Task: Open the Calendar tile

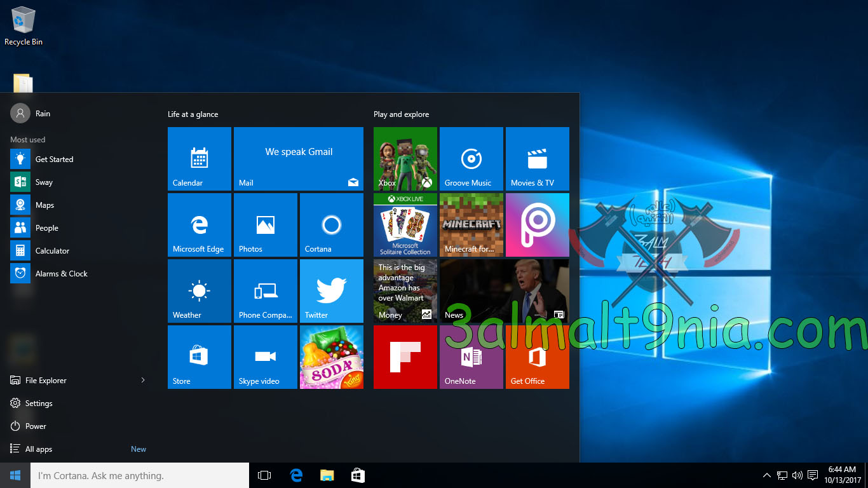Action: 200,159
